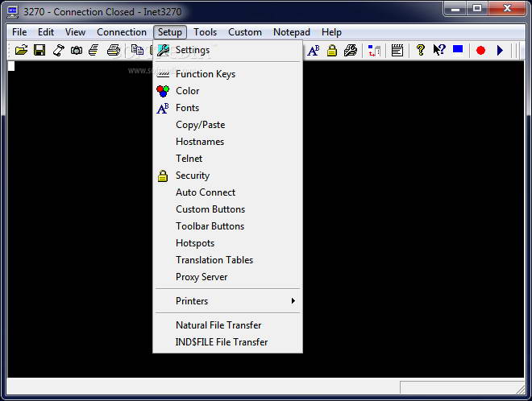The height and width of the screenshot is (401, 532).
Task: Click the padlock icon beside Security
Action: pyautogui.click(x=163, y=176)
